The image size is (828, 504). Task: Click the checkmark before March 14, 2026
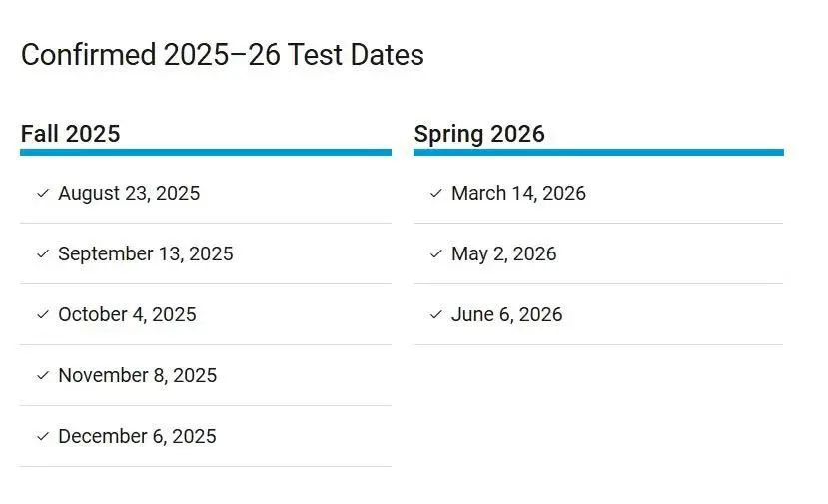click(x=436, y=193)
